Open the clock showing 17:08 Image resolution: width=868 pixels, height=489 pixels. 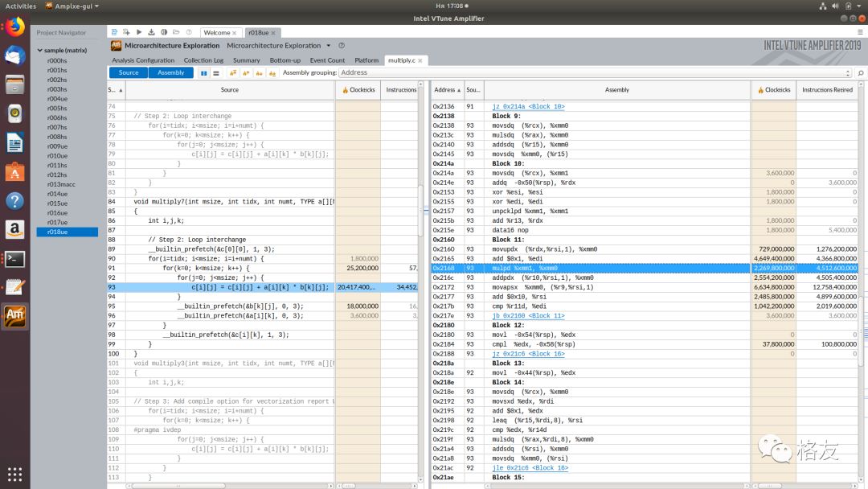coord(452,6)
